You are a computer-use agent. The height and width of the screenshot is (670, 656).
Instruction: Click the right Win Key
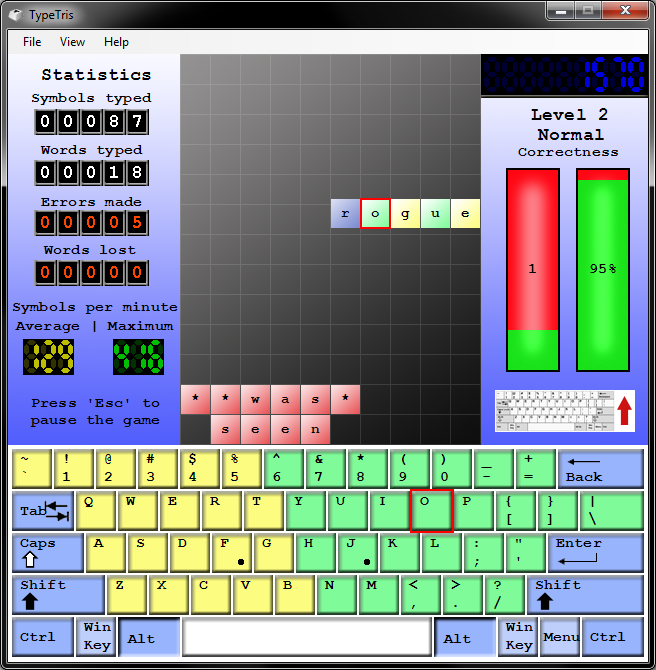click(518, 637)
